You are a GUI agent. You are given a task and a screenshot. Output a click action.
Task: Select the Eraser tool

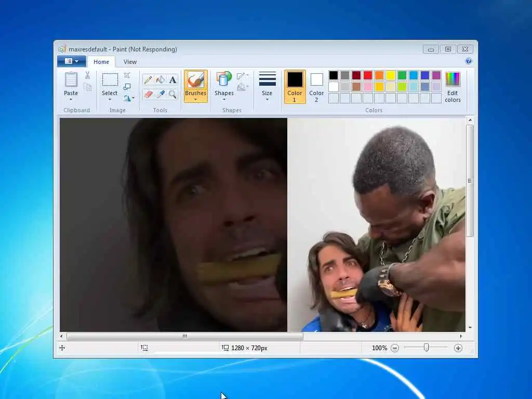pyautogui.click(x=148, y=94)
